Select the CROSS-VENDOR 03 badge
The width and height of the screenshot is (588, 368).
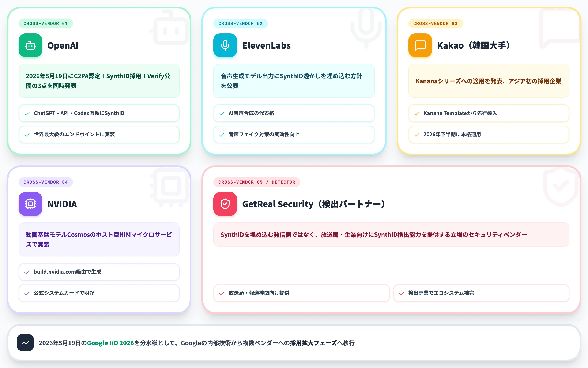(436, 24)
